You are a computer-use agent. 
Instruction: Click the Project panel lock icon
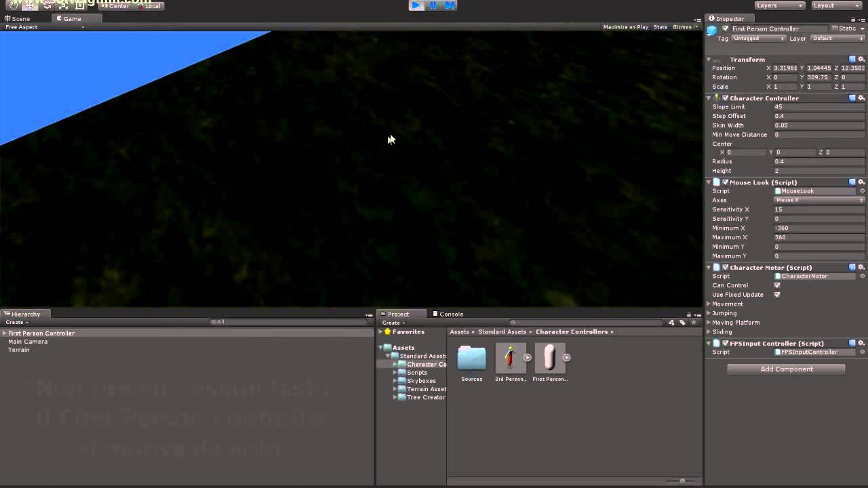point(688,314)
